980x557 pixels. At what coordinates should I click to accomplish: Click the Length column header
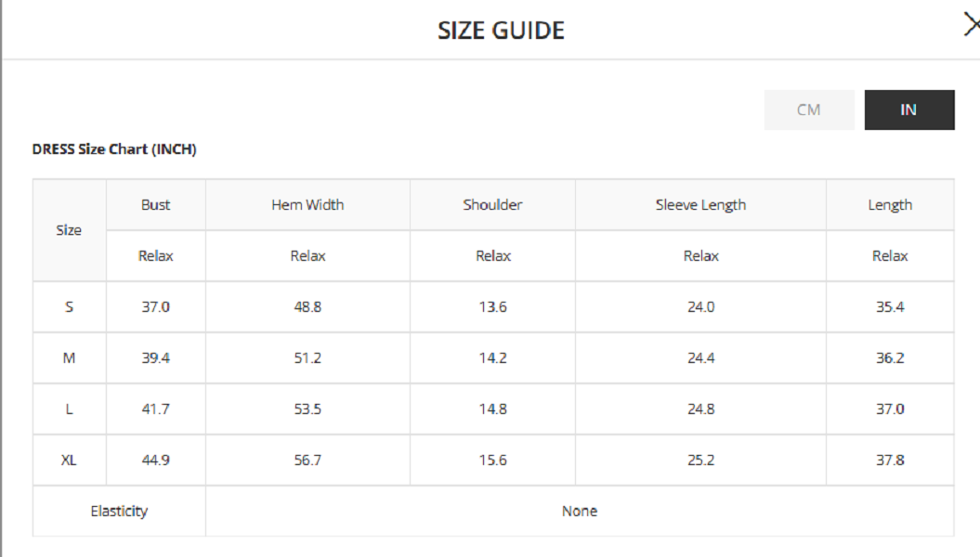[x=890, y=205]
